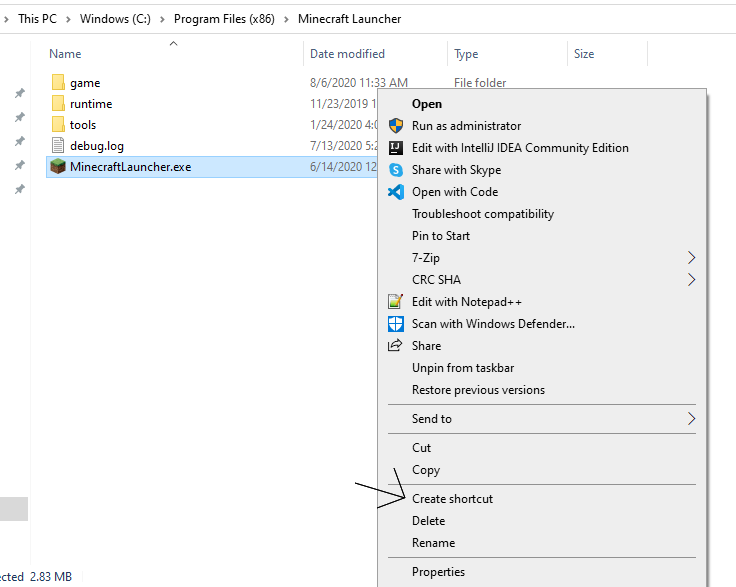Click the Windows Defender shield icon
This screenshot has height=587, width=736.
395,324
